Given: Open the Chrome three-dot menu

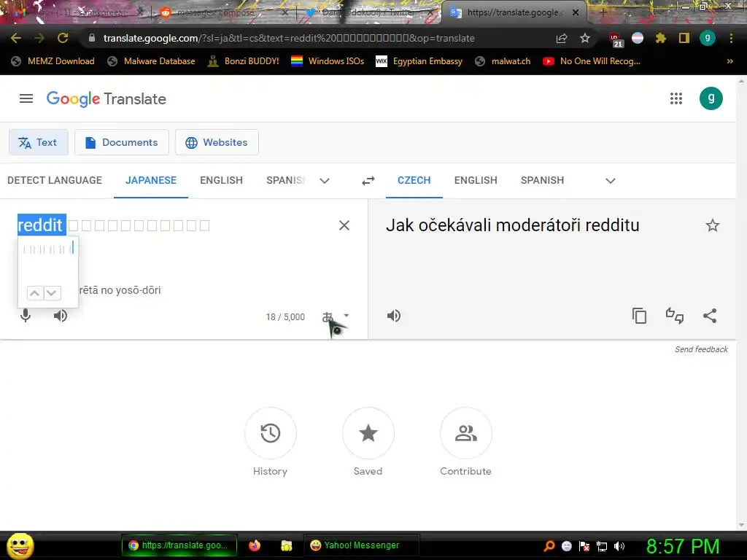Looking at the screenshot, I should coord(731,38).
